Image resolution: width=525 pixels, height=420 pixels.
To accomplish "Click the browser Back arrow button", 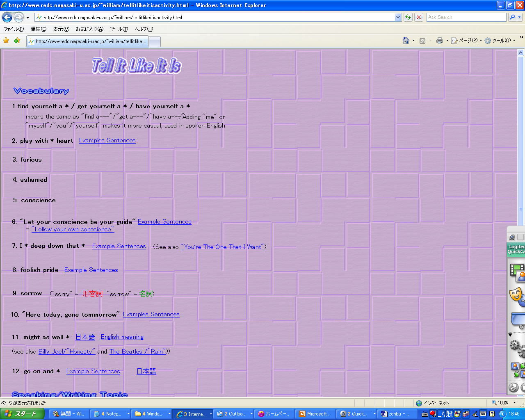I will [7, 17].
